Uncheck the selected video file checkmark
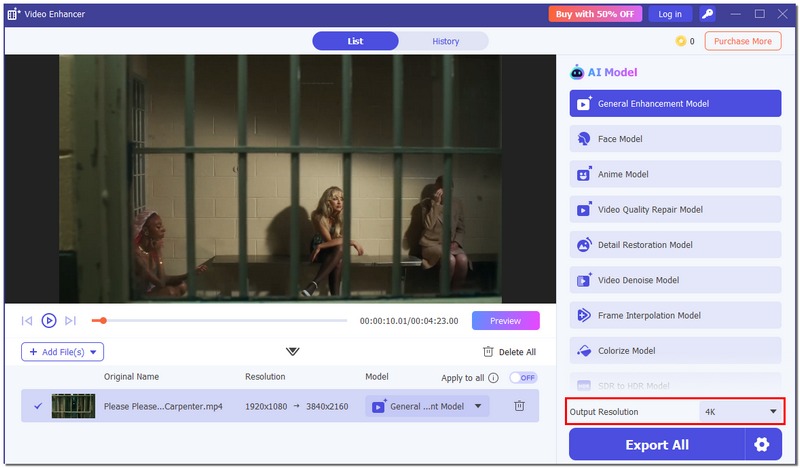The height and width of the screenshot is (468, 800). (x=38, y=406)
